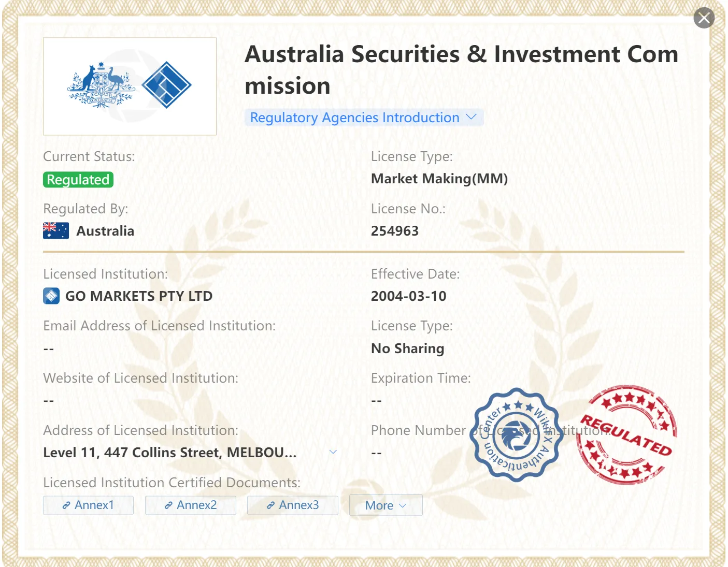Click the red REGULATED stamp
Viewport: 728px width, 567px height.
click(627, 434)
